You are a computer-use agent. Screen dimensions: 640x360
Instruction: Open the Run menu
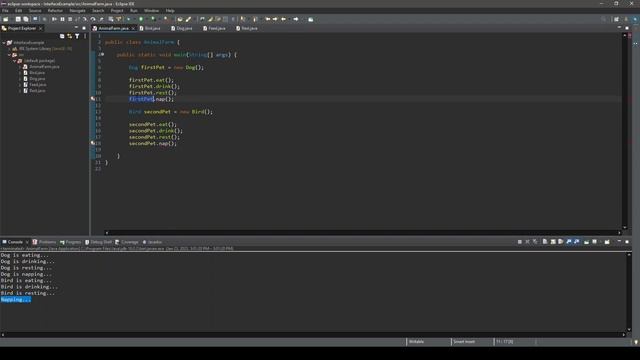(x=133, y=11)
